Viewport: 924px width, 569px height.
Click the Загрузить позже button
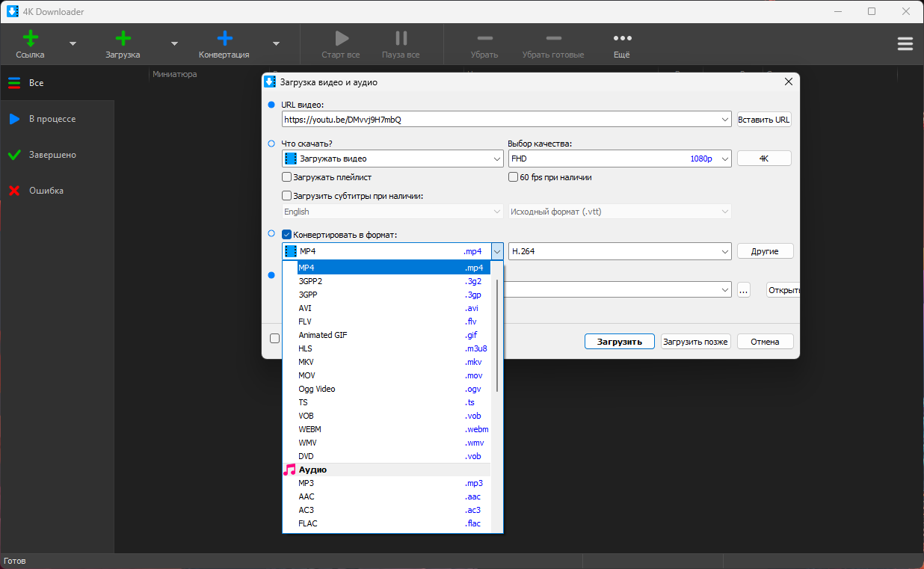695,342
